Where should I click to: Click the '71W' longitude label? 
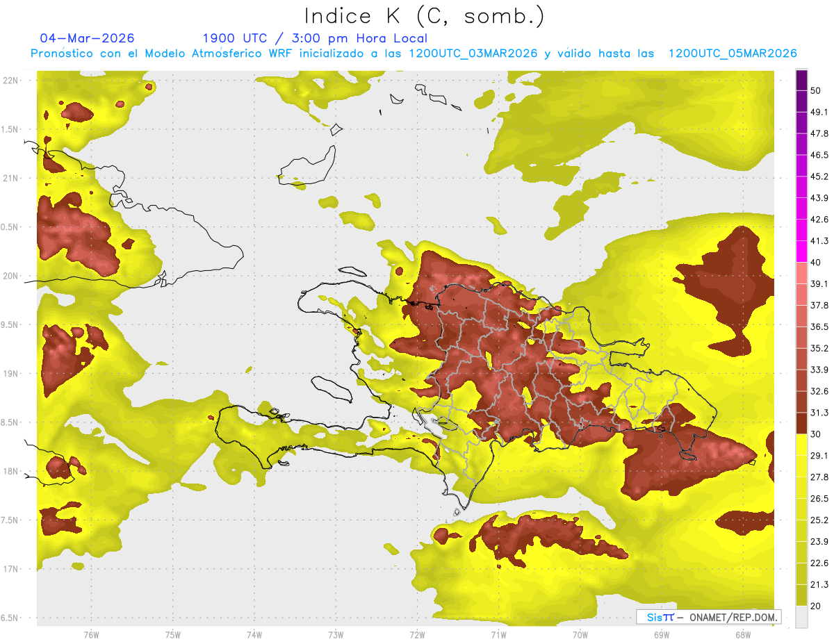pos(498,634)
